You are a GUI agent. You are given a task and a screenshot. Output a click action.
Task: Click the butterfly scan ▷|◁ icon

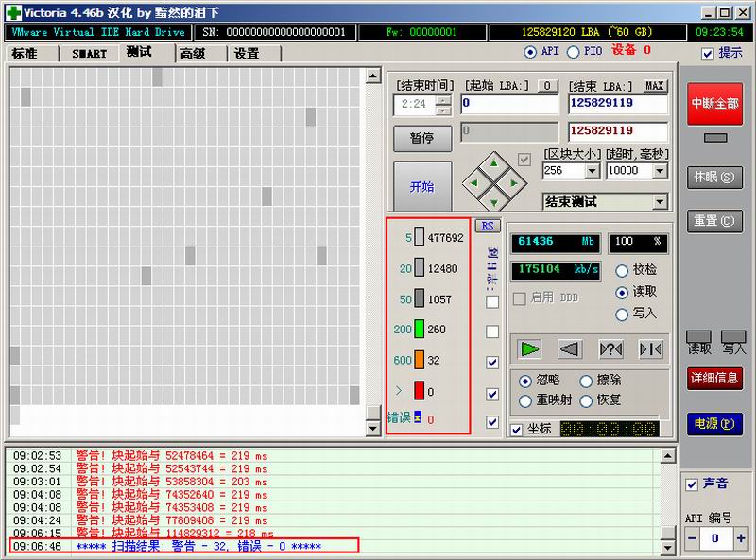[651, 348]
